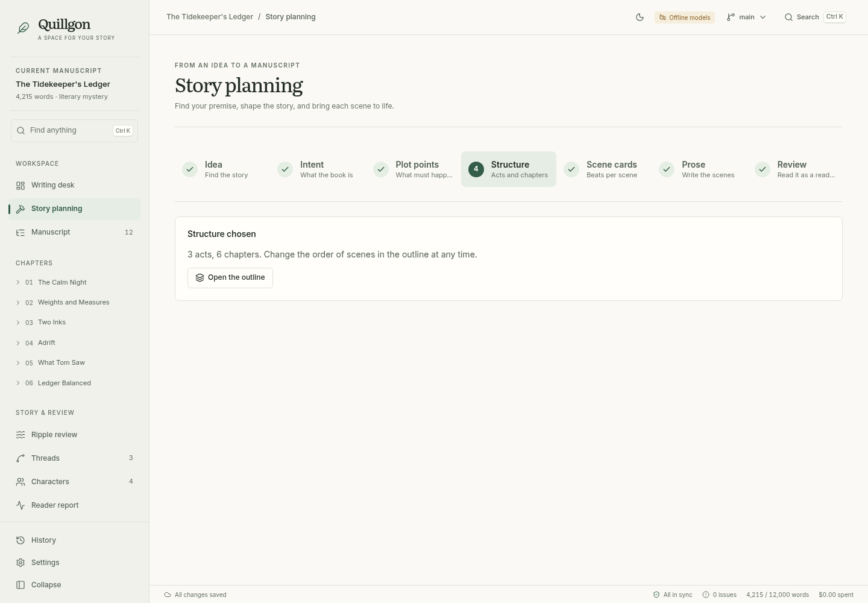Screen dimensions: 868x603
Task: Click the History clock icon
Action: pos(20,540)
